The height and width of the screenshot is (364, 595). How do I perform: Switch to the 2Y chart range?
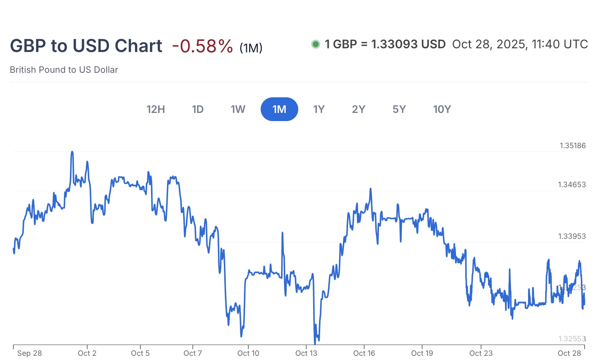[359, 109]
